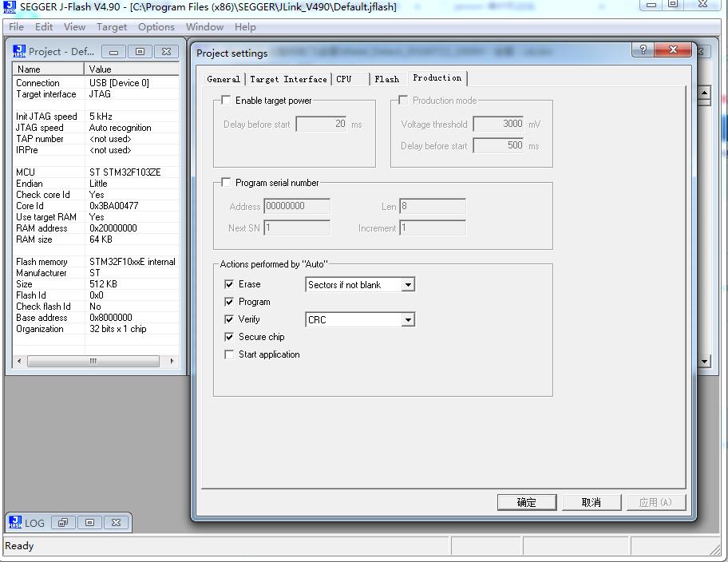Uncheck Secure chip option
This screenshot has width=728, height=562.
[x=229, y=337]
